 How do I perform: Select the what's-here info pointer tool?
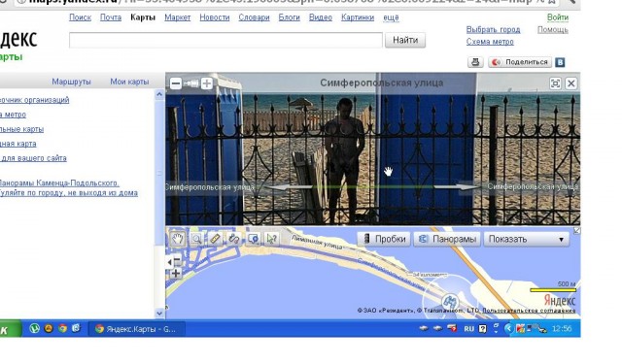[x=272, y=239]
